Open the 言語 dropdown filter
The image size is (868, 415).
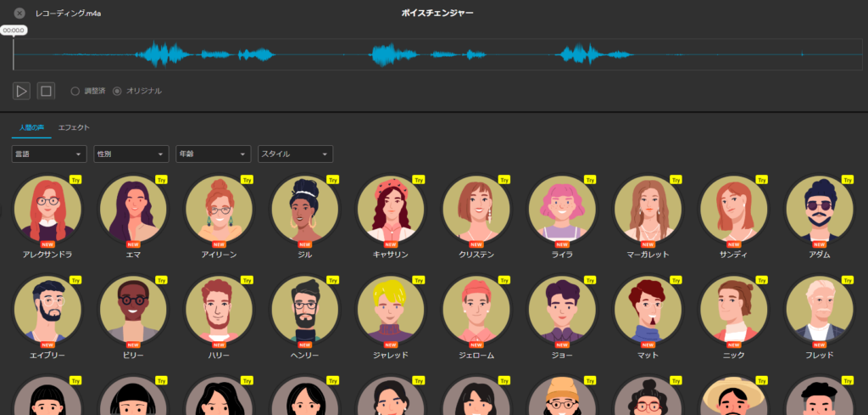[49, 154]
